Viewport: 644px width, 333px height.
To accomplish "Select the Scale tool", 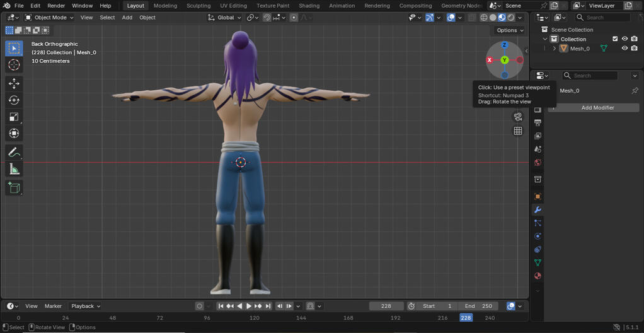I will coord(14,117).
